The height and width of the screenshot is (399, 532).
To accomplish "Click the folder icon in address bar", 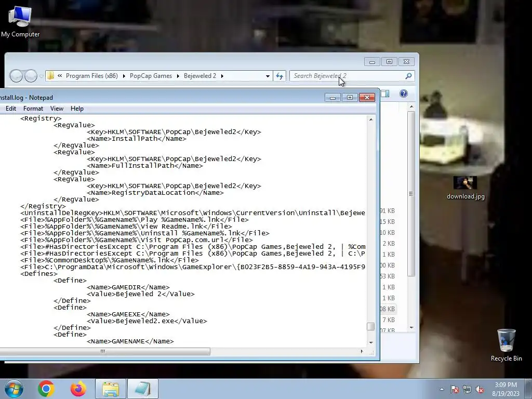I will click(50, 76).
